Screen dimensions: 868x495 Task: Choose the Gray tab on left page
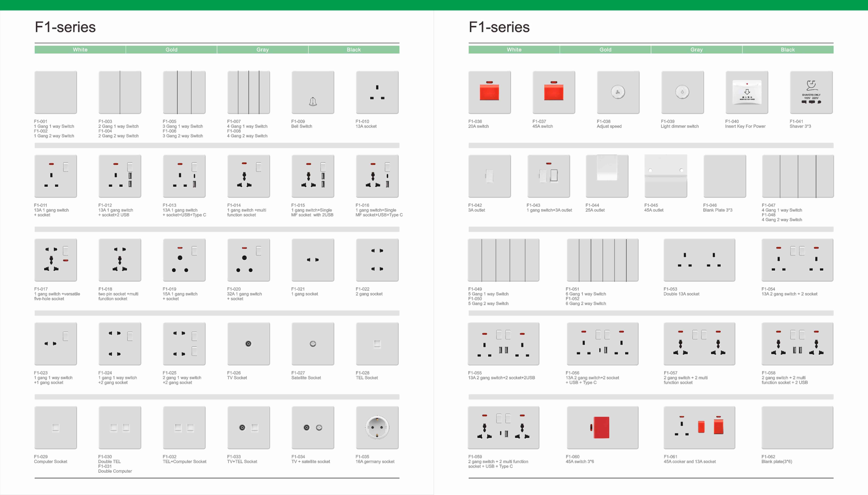click(x=263, y=50)
